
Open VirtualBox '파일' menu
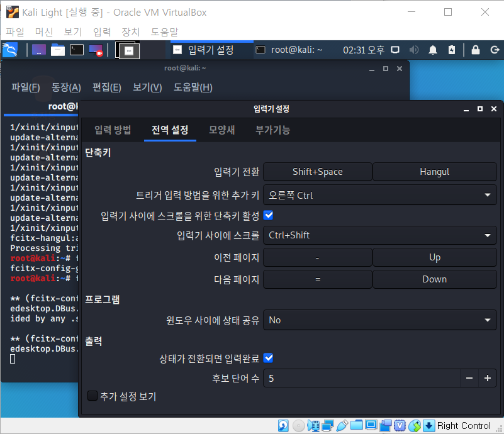tap(15, 32)
